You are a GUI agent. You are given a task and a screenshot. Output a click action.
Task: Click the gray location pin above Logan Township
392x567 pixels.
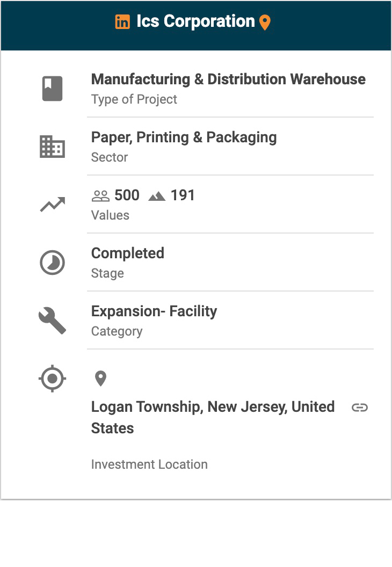[100, 379]
